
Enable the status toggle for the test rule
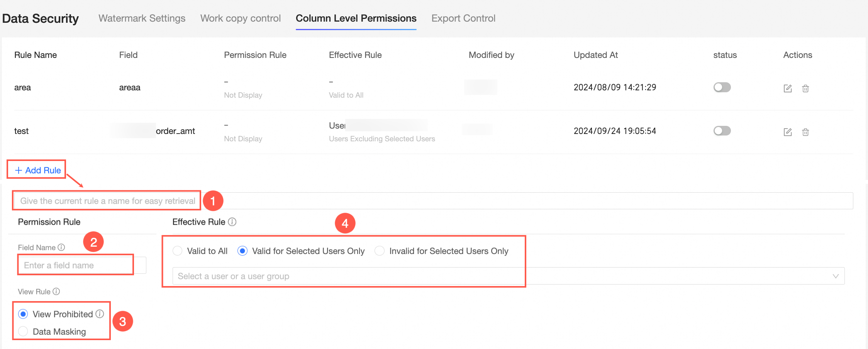[722, 131]
